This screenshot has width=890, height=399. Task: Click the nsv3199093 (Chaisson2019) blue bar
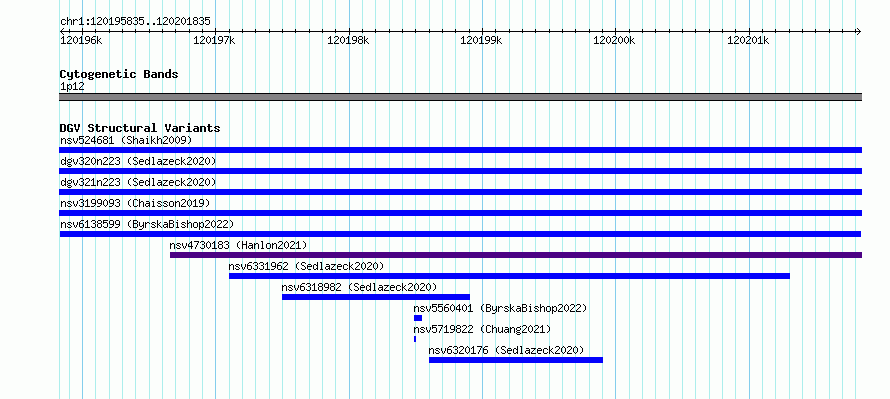(460, 213)
